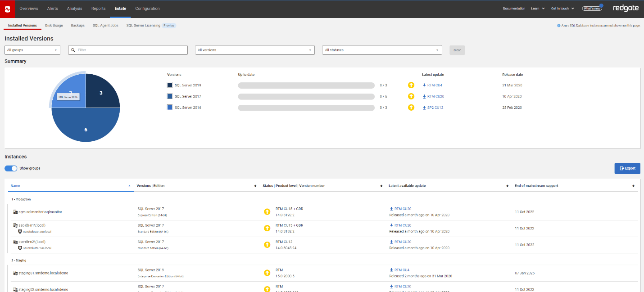The height and width of the screenshot is (292, 644).
Task: Click the download icon in the ssc-db-n2 row
Action: tap(391, 242)
